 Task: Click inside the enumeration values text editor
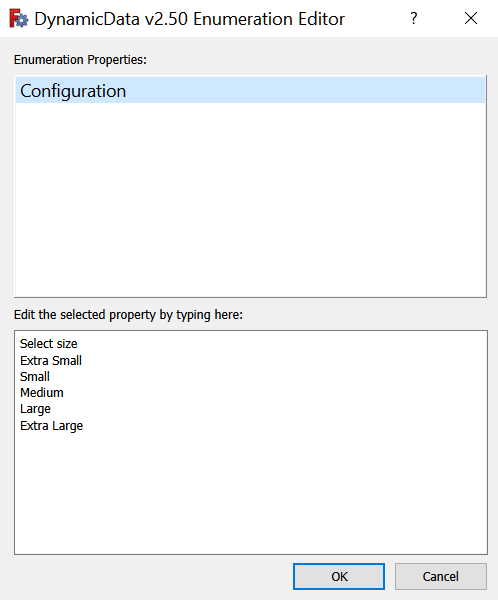(x=251, y=442)
